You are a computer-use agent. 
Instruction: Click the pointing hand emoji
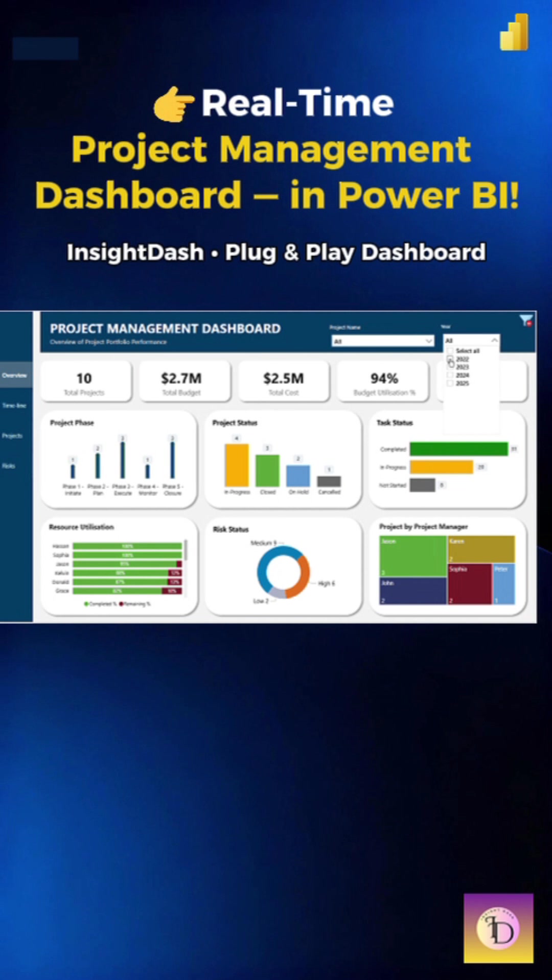174,104
